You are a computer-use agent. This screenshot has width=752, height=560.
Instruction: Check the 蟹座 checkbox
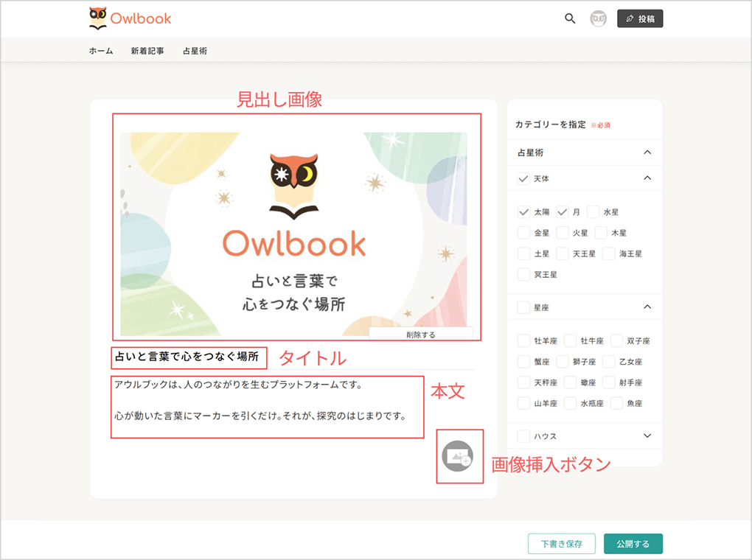point(523,362)
